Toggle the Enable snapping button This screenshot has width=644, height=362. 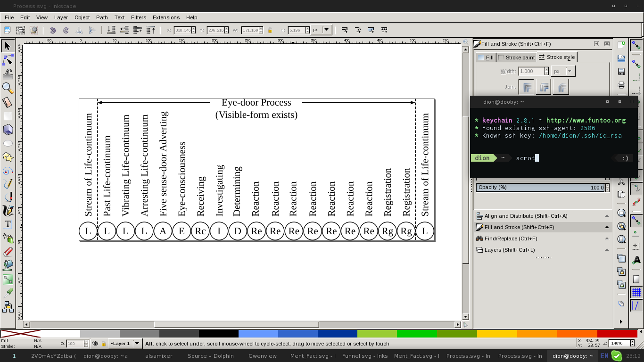636,45
